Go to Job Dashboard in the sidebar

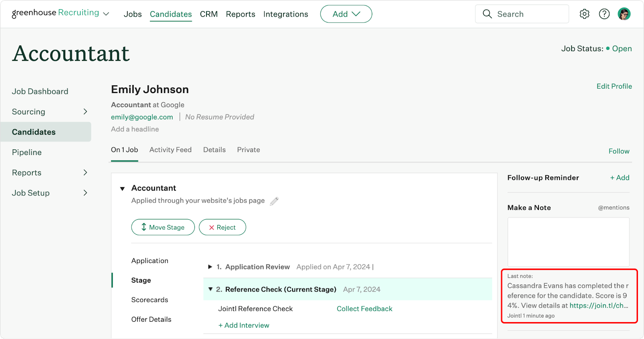click(x=40, y=91)
